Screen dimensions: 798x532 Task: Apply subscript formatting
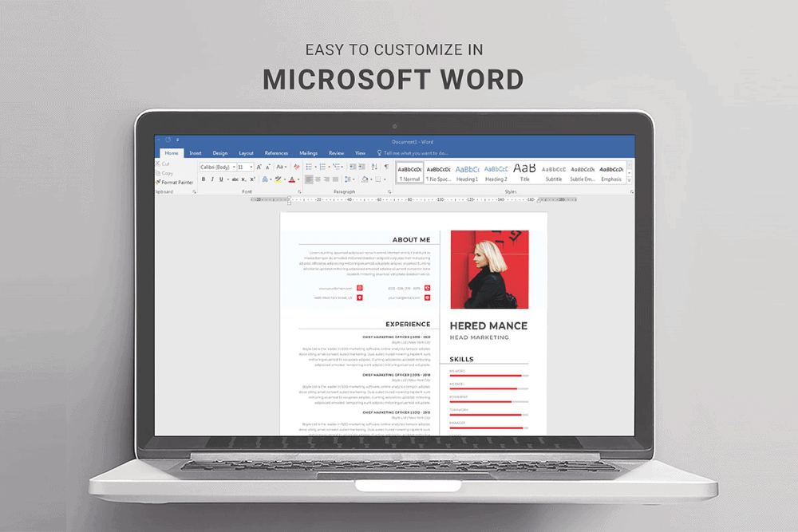pyautogui.click(x=243, y=179)
